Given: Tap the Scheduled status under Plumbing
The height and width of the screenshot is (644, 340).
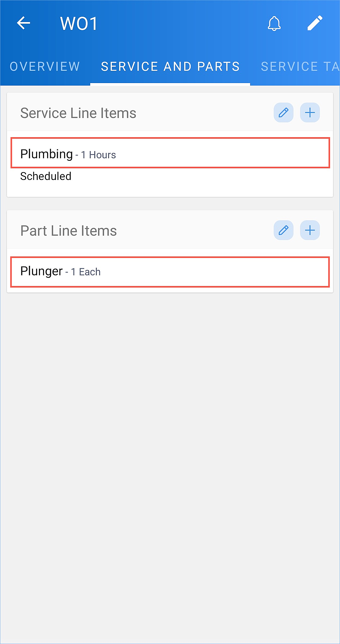Looking at the screenshot, I should pos(46,176).
